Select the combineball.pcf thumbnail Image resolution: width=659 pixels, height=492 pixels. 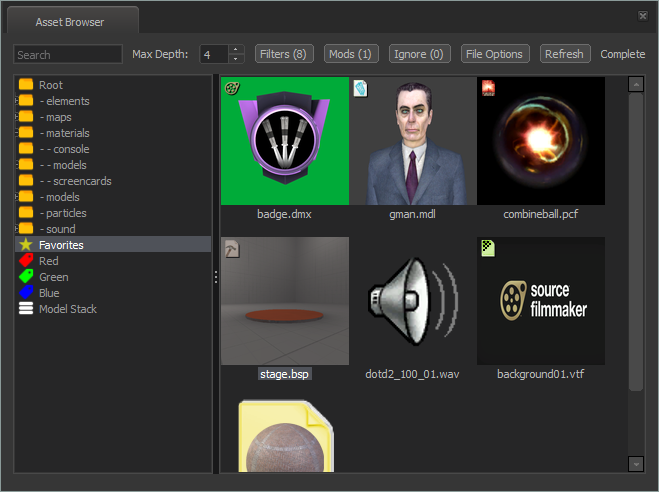[541, 141]
